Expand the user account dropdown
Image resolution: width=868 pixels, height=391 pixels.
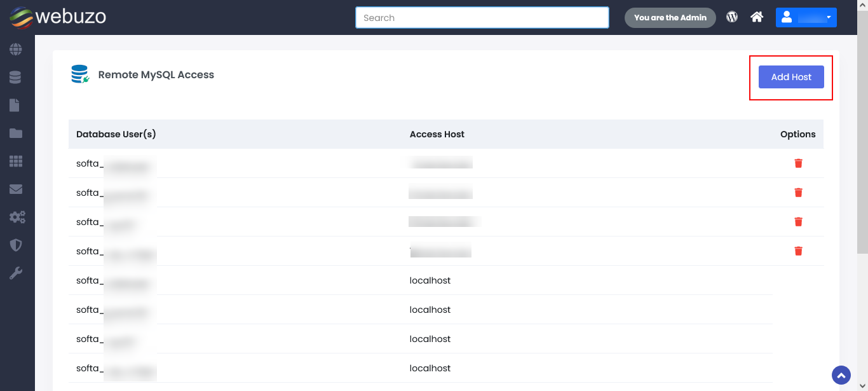[x=806, y=18]
